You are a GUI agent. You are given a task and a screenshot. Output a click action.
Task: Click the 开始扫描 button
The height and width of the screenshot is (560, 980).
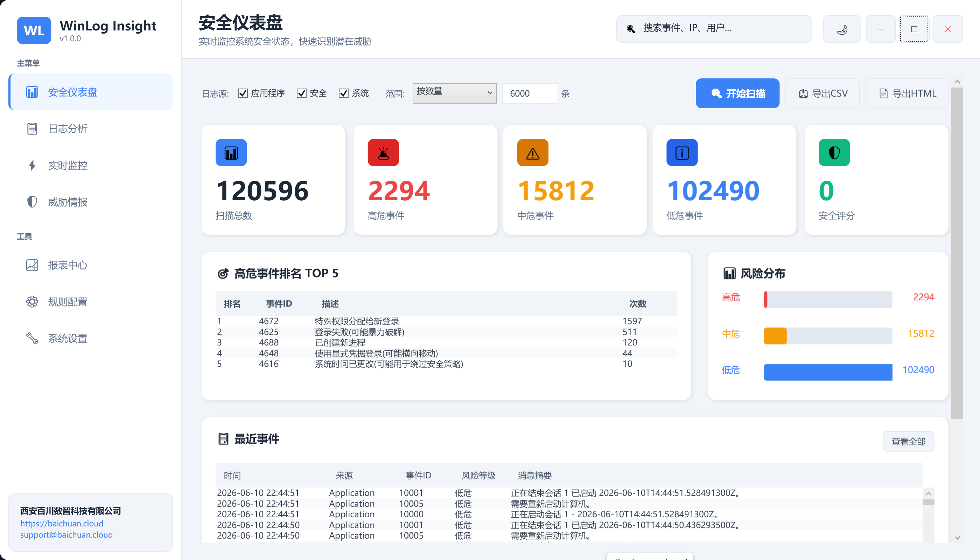[737, 93]
